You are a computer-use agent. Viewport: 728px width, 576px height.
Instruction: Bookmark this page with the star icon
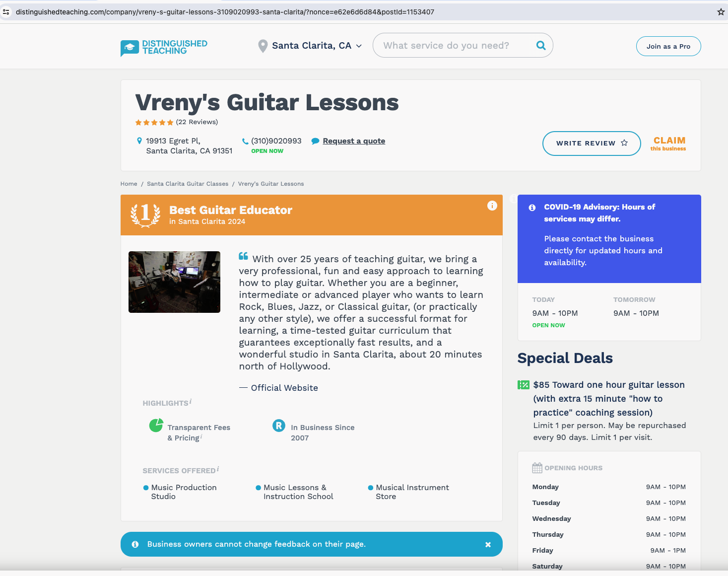[x=721, y=12]
